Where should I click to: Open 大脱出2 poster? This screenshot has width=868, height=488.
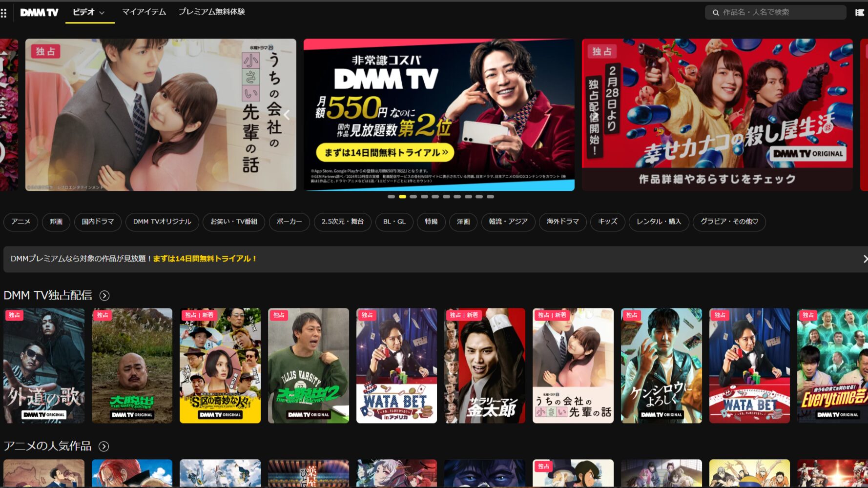(x=309, y=366)
